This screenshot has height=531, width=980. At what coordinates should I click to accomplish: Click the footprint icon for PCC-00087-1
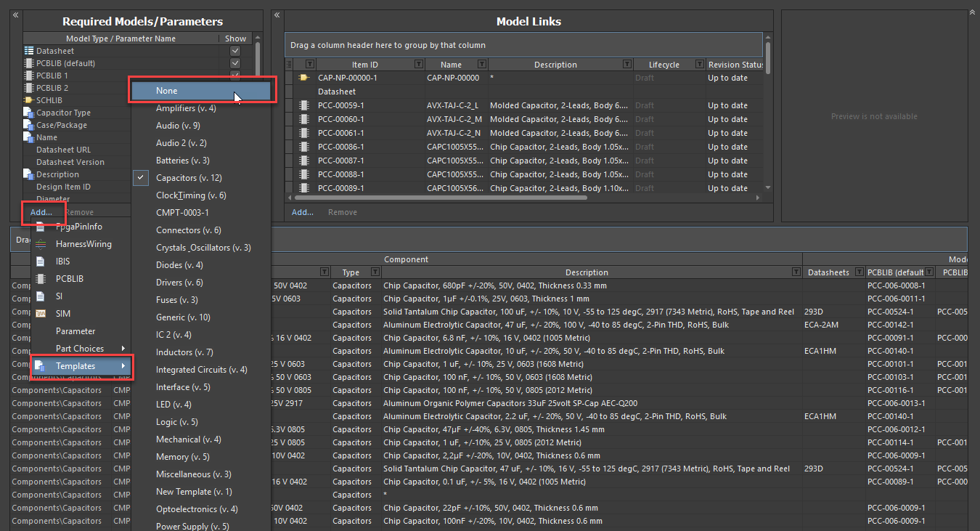coord(304,161)
